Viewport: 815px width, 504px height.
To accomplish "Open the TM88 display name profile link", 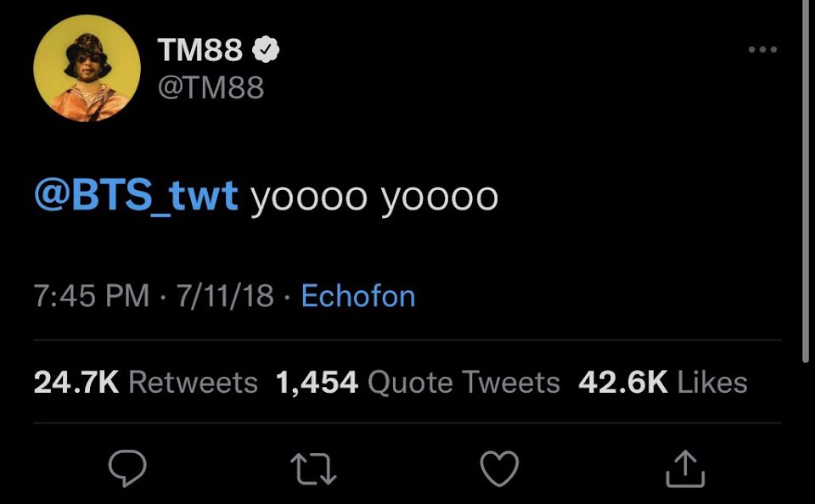I will pos(200,50).
